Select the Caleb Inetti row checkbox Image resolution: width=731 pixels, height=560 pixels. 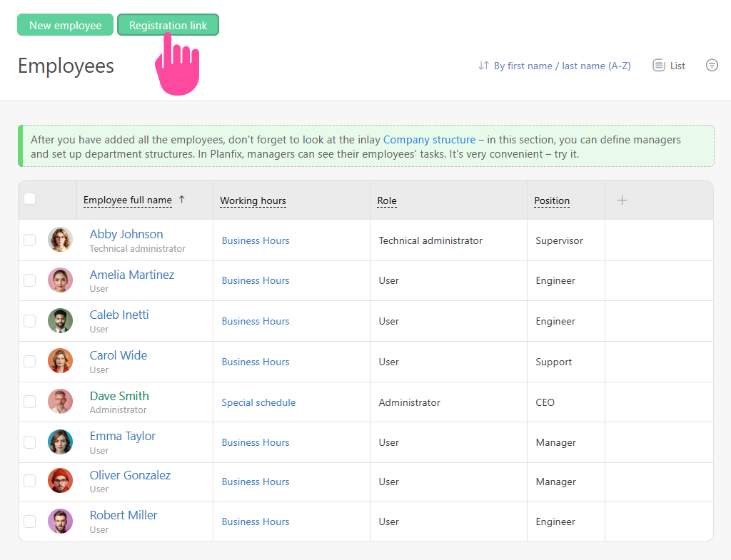click(x=30, y=321)
